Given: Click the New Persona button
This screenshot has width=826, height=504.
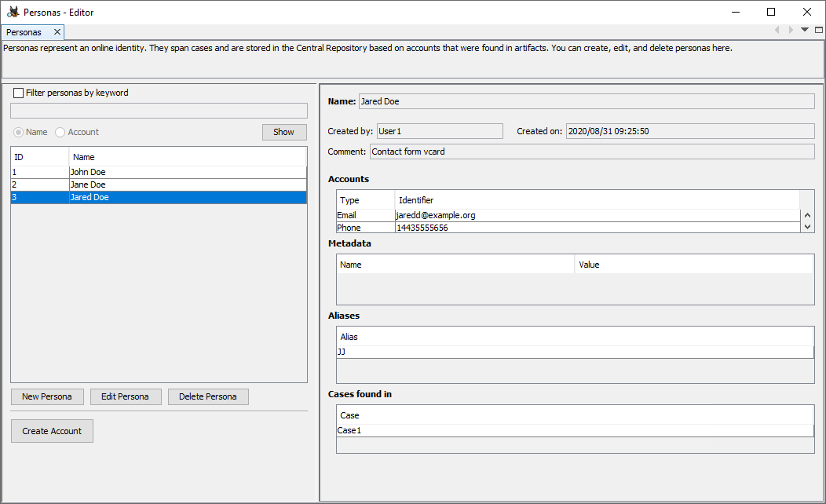Looking at the screenshot, I should 47,396.
